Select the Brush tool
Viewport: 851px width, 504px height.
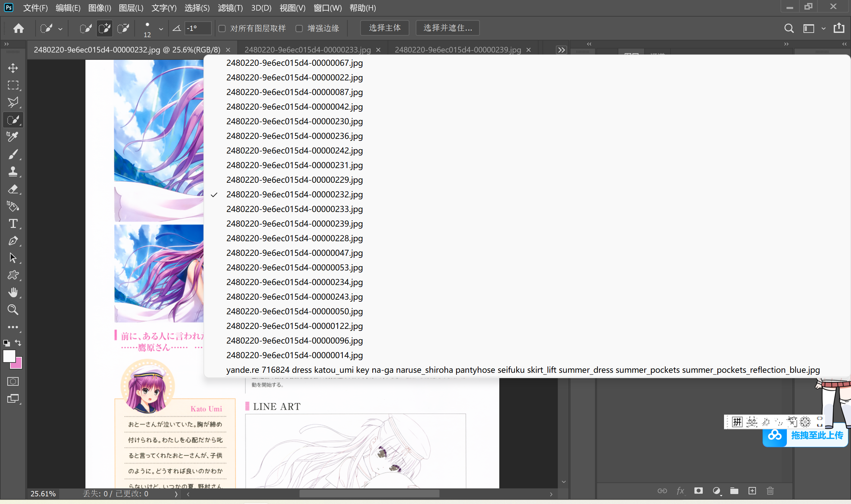[x=13, y=154]
